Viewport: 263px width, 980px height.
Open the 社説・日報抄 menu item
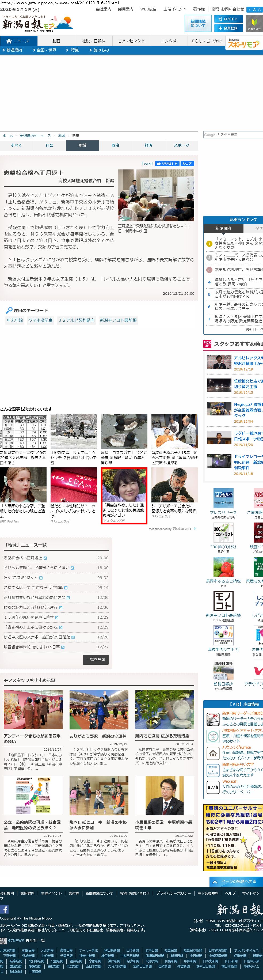pyautogui.click(x=93, y=41)
